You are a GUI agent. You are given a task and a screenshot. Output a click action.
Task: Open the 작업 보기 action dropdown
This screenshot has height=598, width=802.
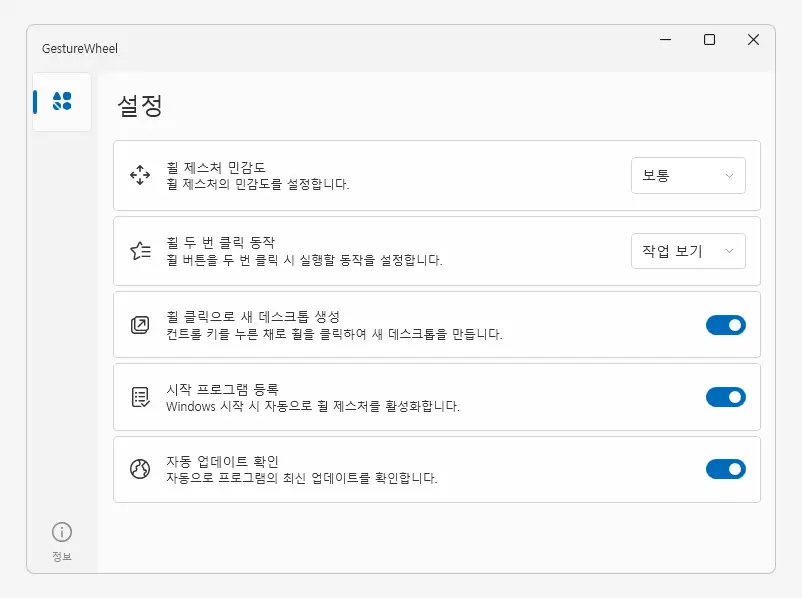(688, 251)
